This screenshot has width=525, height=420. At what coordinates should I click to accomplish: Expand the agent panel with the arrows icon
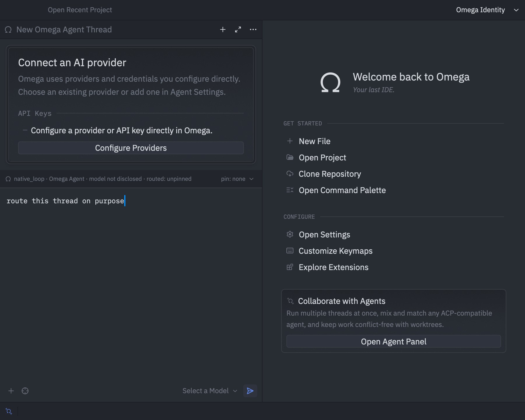coord(238,29)
